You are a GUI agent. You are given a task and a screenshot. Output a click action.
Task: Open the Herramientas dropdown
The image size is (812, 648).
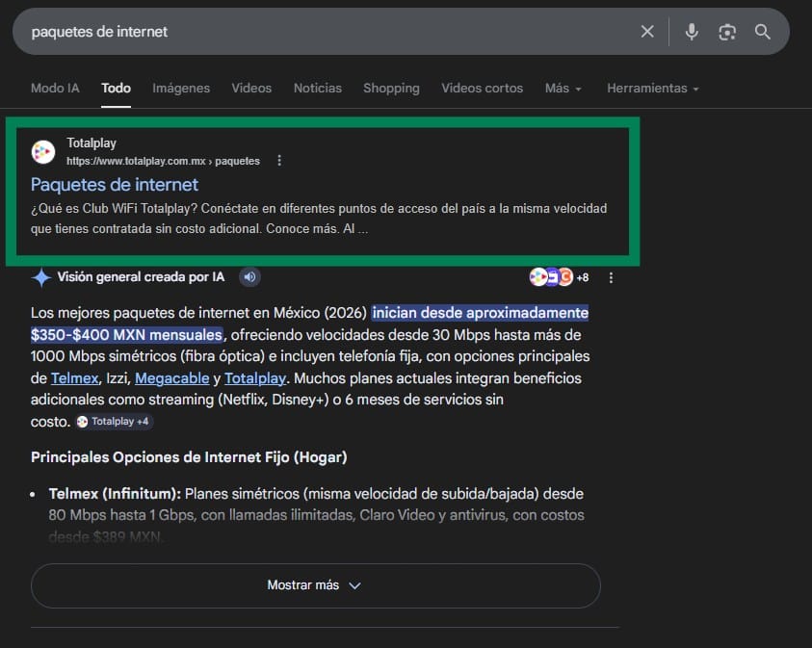(x=652, y=88)
